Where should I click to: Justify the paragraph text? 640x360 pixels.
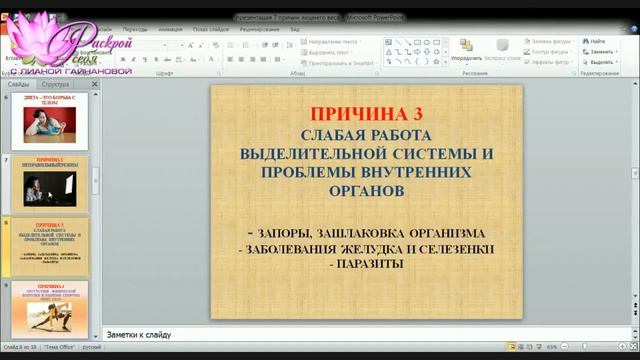(263, 60)
